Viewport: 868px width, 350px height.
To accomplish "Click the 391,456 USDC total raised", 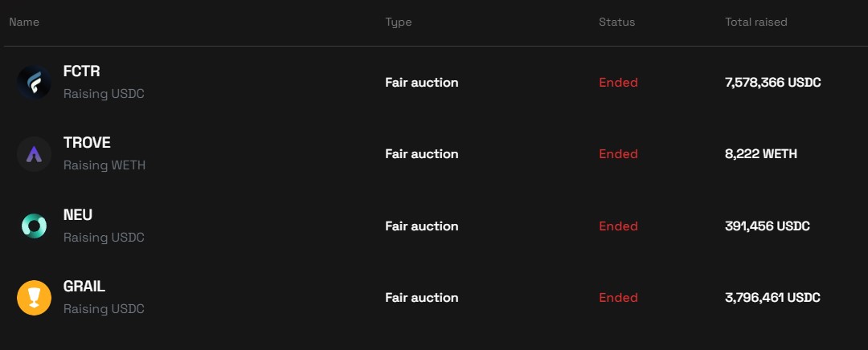I will pyautogui.click(x=767, y=226).
